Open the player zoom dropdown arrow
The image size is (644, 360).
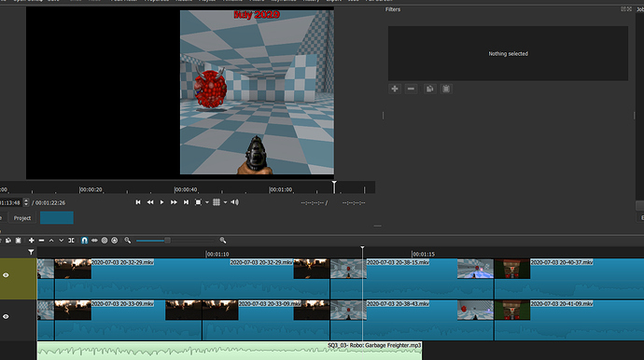click(207, 202)
